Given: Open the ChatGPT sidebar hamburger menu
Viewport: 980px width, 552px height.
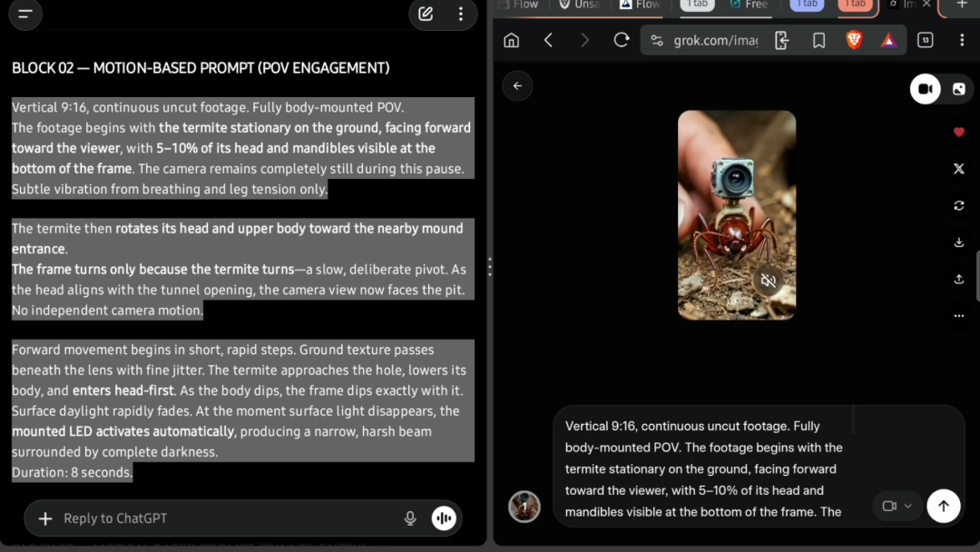Looking at the screenshot, I should click(25, 14).
